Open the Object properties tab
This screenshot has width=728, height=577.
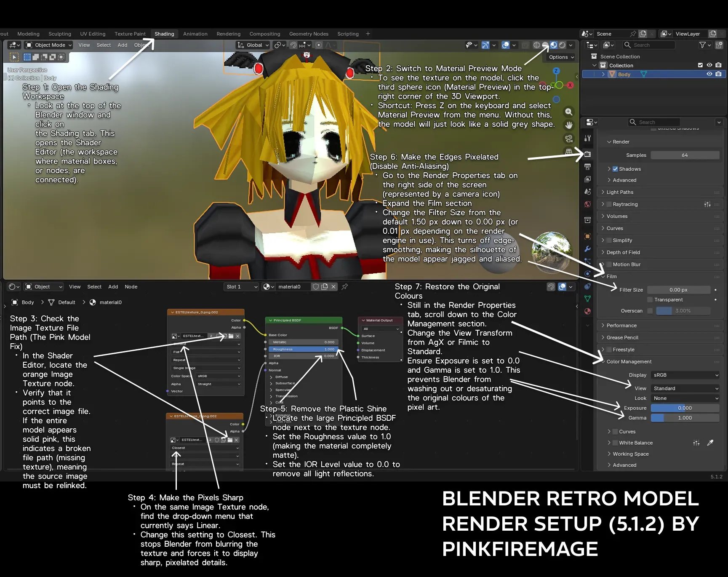click(588, 236)
